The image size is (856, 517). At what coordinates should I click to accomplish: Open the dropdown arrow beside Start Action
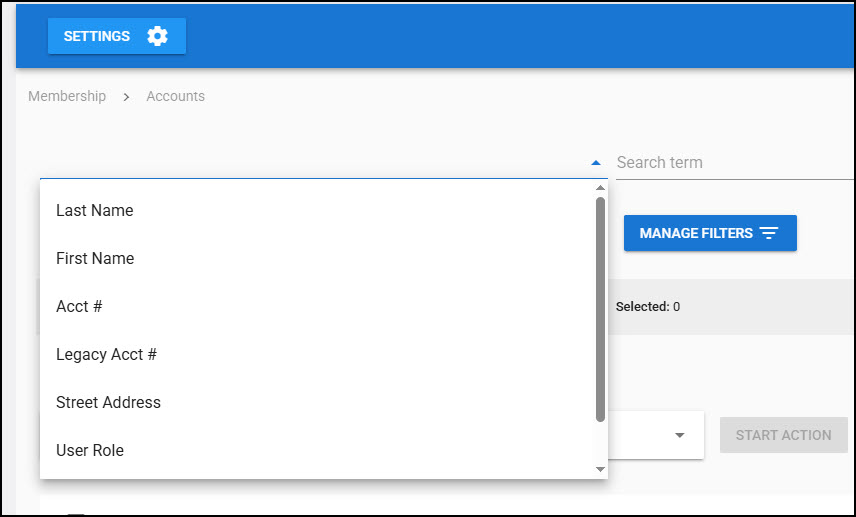679,435
